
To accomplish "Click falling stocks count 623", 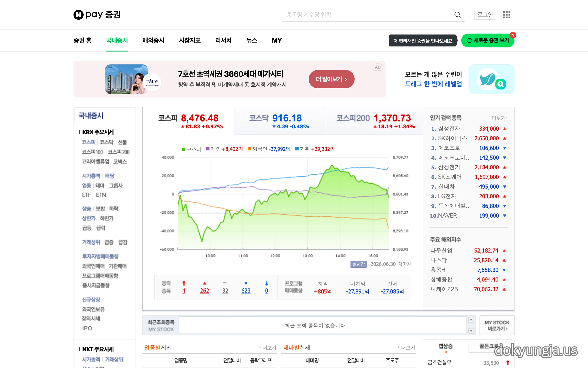I will [246, 291].
